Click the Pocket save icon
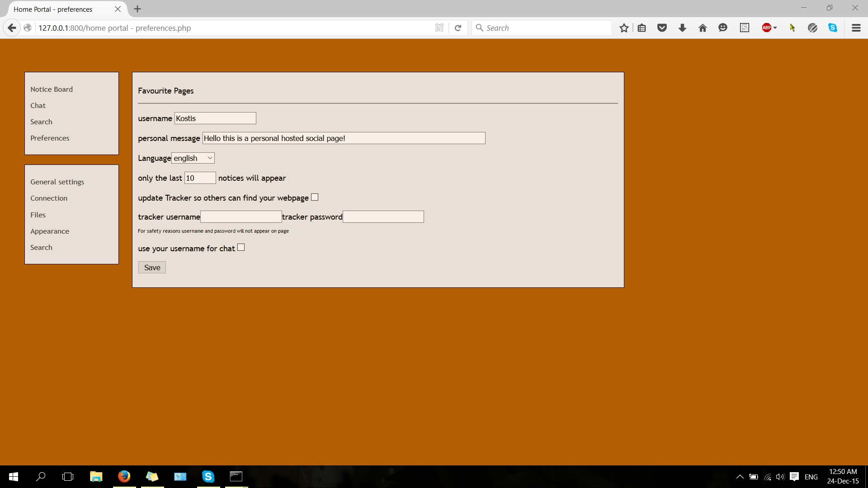The image size is (868, 488). coord(662,28)
